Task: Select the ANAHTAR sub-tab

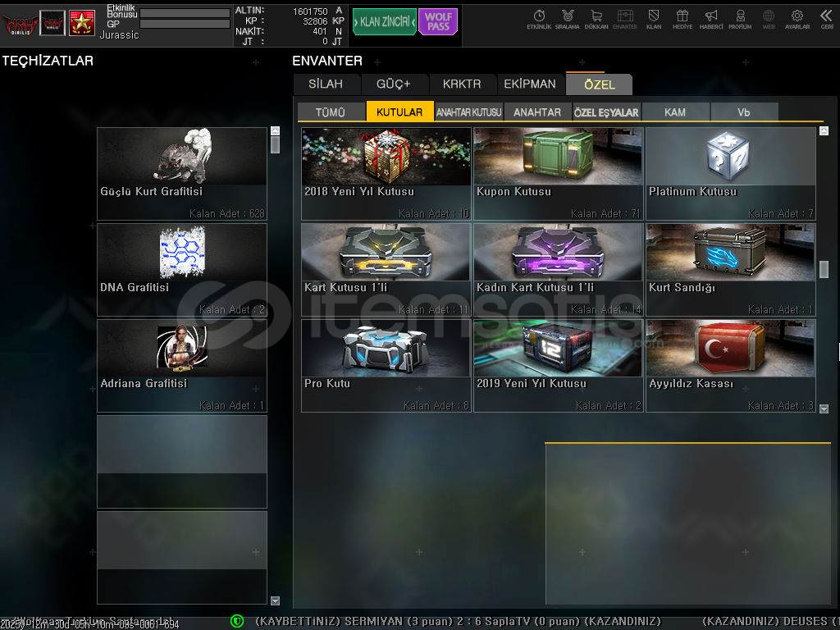Action: click(x=537, y=112)
